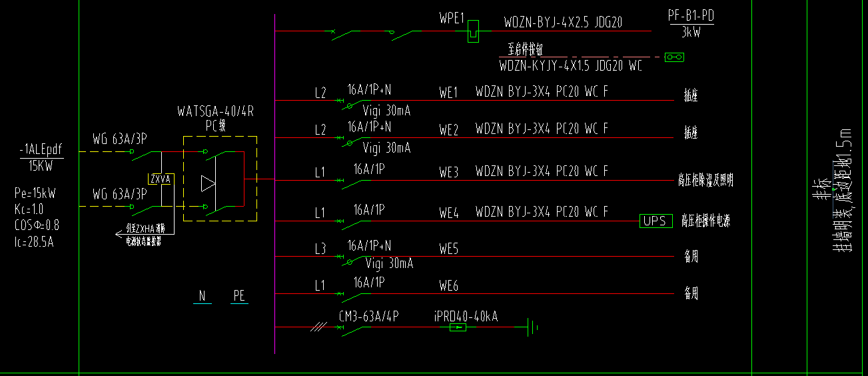Select the 高压柜操作电源 load label

point(705,222)
